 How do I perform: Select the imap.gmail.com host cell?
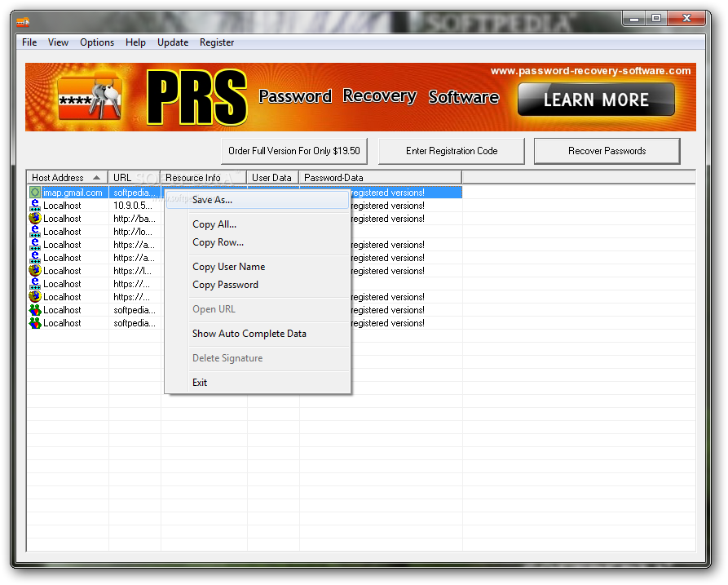click(73, 193)
